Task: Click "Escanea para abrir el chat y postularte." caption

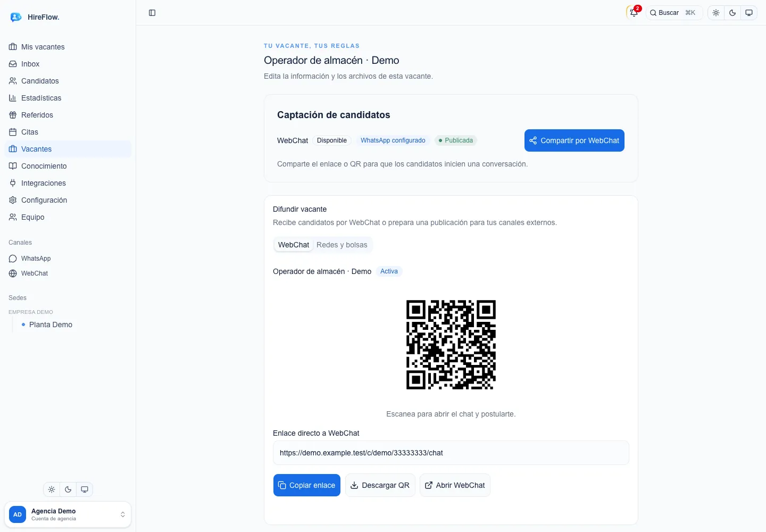Action: 451,414
